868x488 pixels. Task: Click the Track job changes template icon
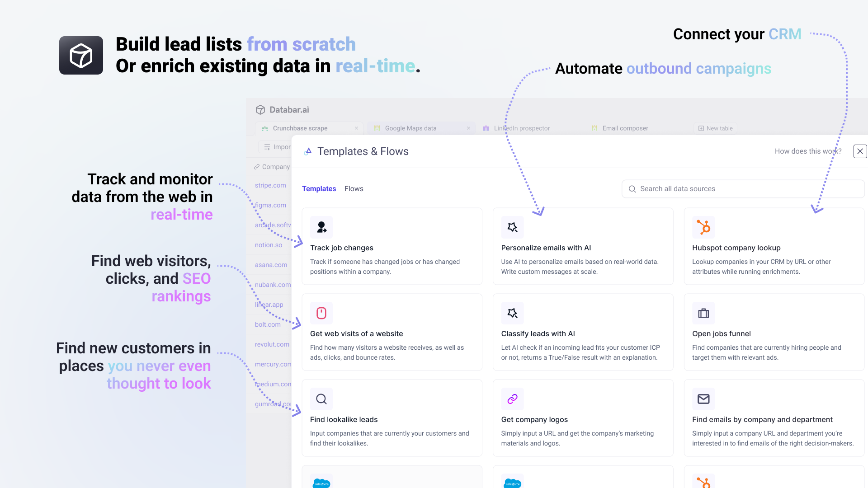(x=321, y=227)
